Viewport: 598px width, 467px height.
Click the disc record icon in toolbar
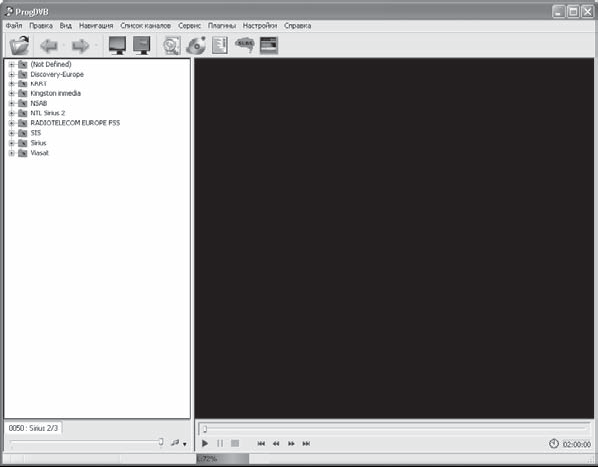(196, 45)
